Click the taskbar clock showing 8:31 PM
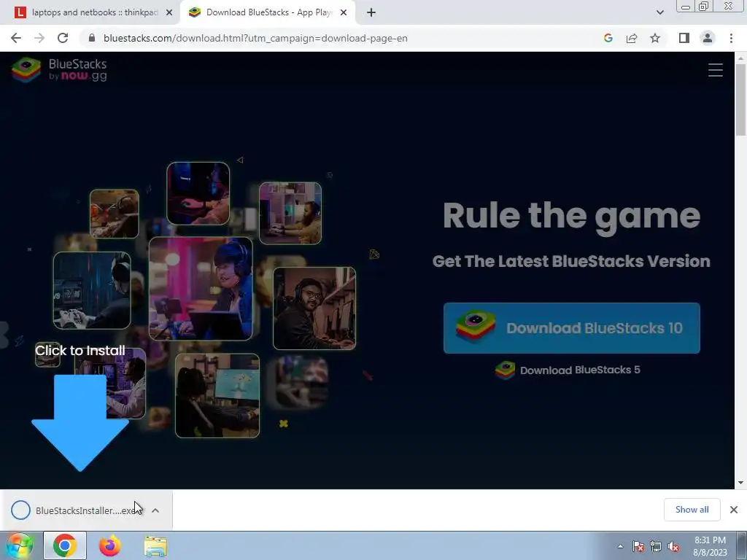The image size is (747, 560). pyautogui.click(x=710, y=546)
